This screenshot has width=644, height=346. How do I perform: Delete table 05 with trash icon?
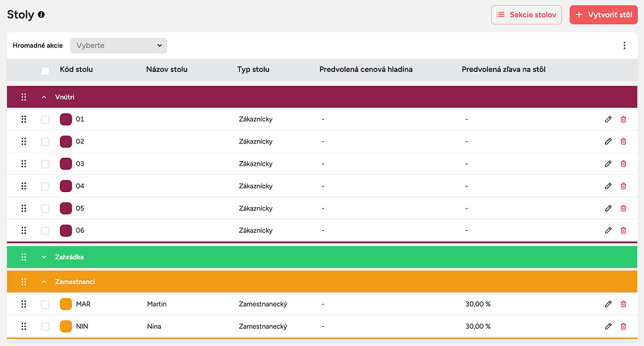point(623,209)
